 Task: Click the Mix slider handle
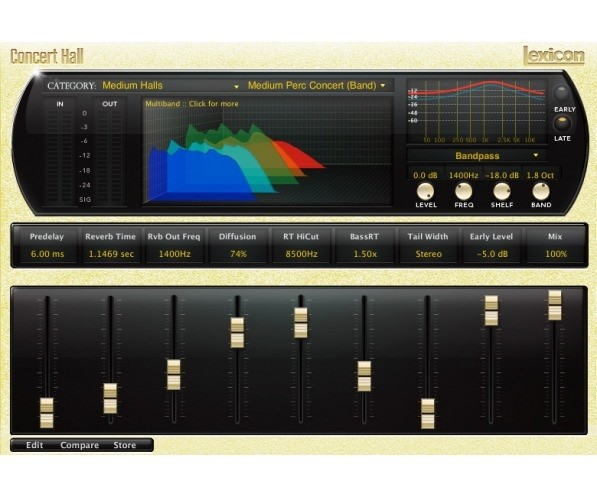click(555, 305)
